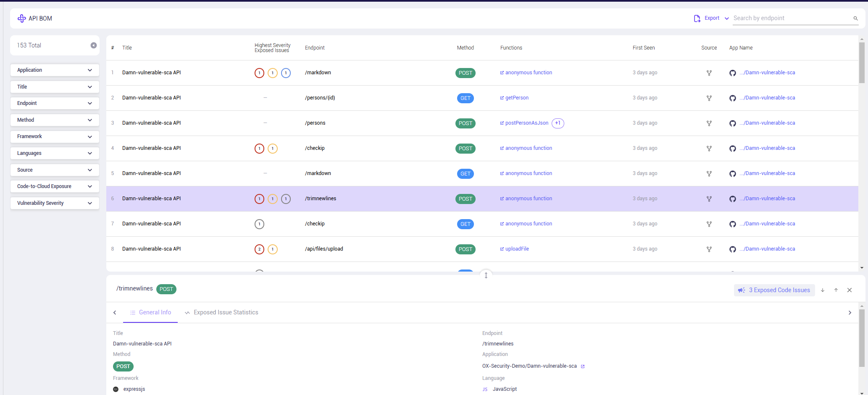Expand the Title filter dropdown

pyautogui.click(x=55, y=87)
